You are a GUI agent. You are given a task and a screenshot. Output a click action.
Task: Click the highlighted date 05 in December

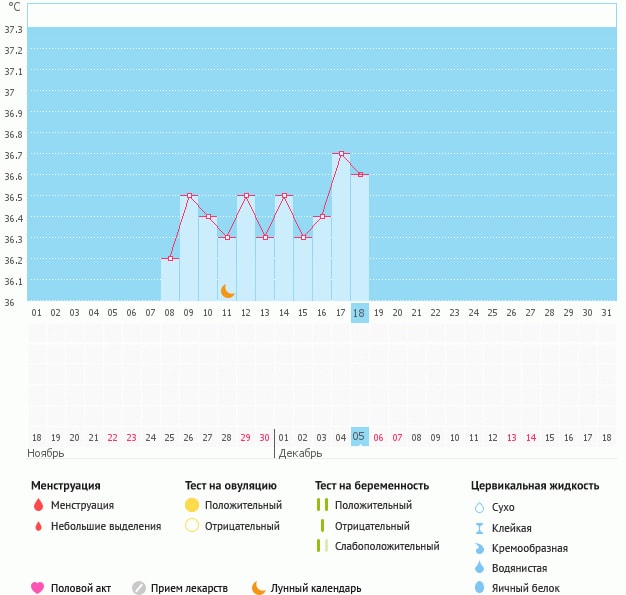coord(360,437)
